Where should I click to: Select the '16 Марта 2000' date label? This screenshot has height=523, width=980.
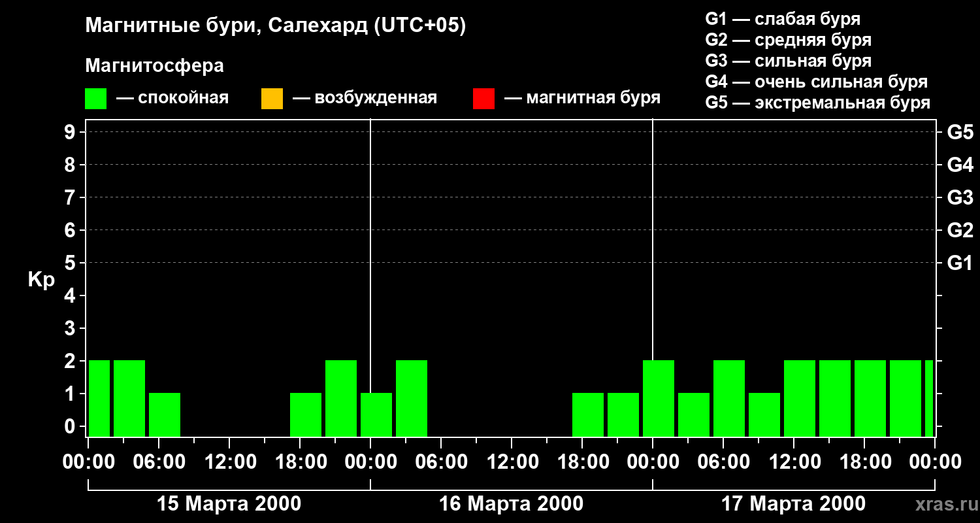[x=511, y=504]
